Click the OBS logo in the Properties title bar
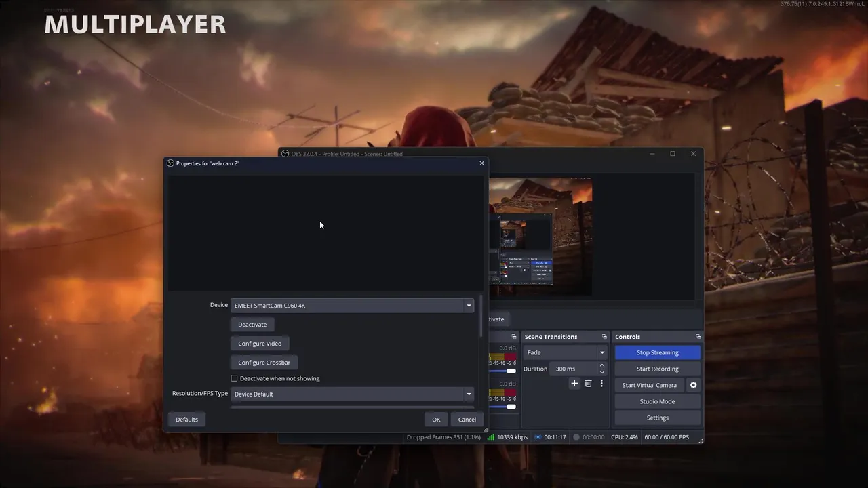Screen dimensions: 868x488 (170, 163)
